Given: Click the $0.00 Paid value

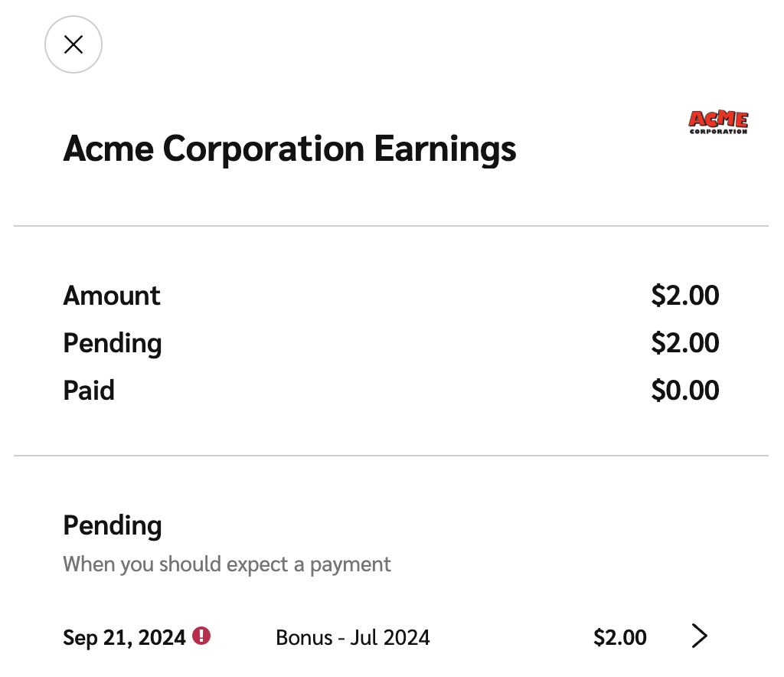Looking at the screenshot, I should tap(684, 391).
